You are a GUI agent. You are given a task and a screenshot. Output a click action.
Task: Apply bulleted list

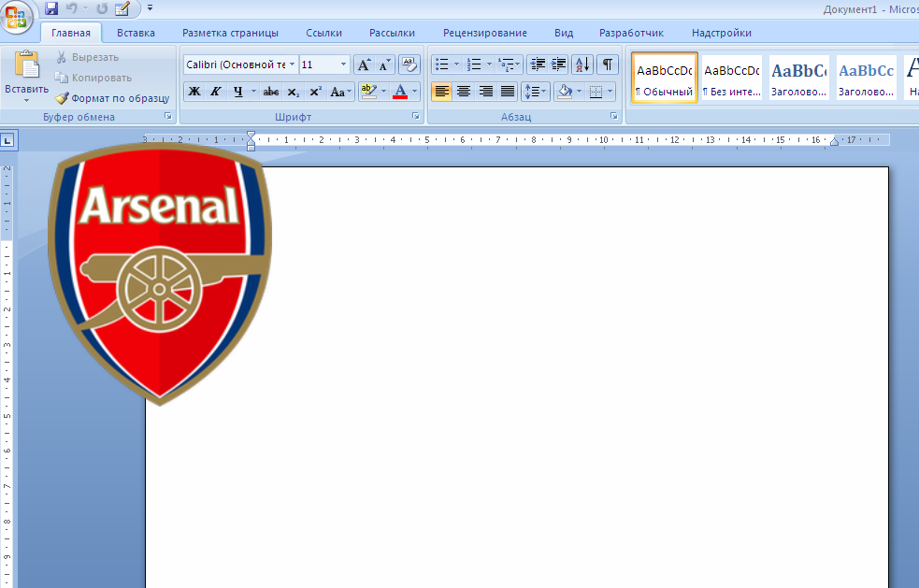coord(442,65)
